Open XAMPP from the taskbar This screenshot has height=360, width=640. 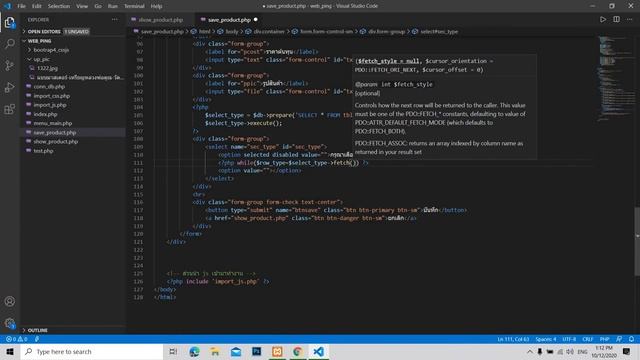point(277,351)
